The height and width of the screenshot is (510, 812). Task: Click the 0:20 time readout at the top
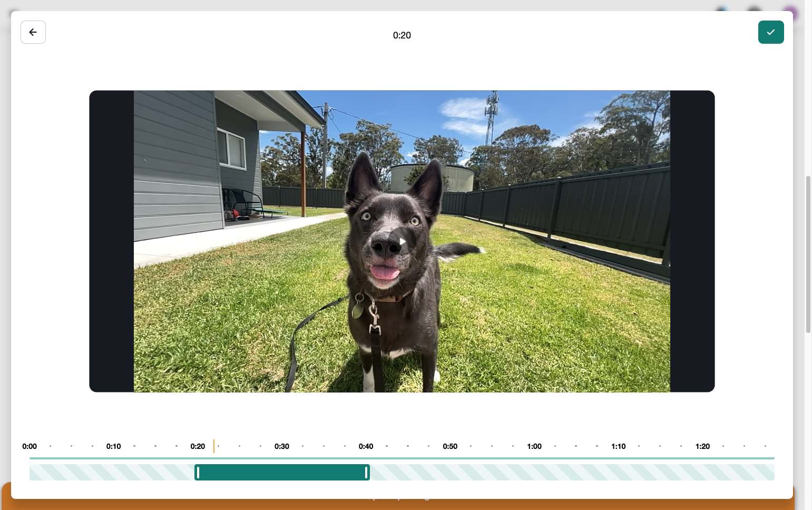[x=402, y=35]
